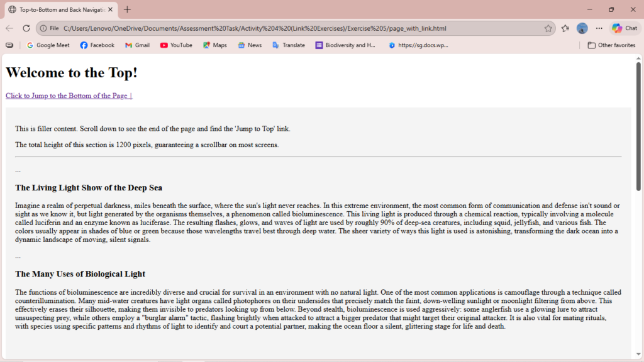Open Copilot Chat button
Screen dimensions: 644x362
625,28
